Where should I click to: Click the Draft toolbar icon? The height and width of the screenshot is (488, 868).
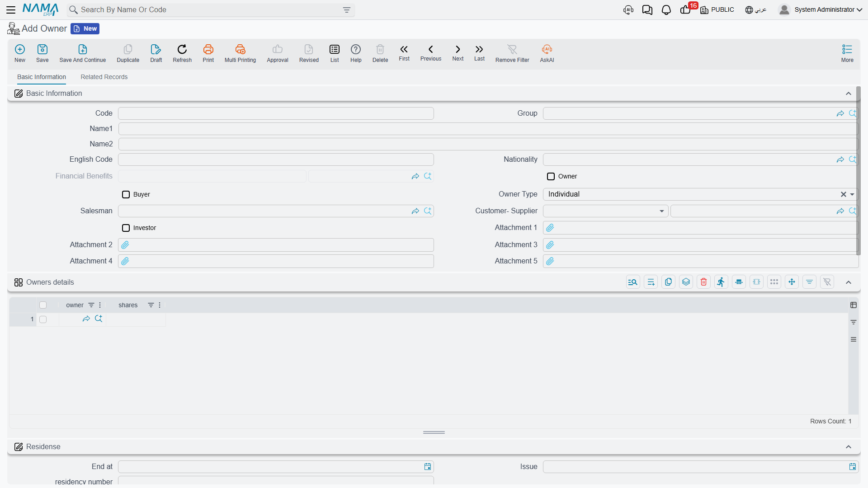click(156, 53)
